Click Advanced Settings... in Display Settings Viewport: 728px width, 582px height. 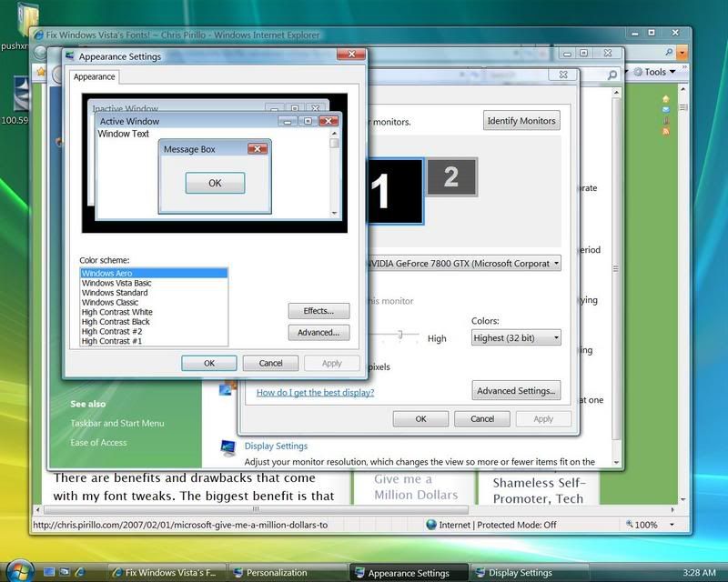point(516,391)
